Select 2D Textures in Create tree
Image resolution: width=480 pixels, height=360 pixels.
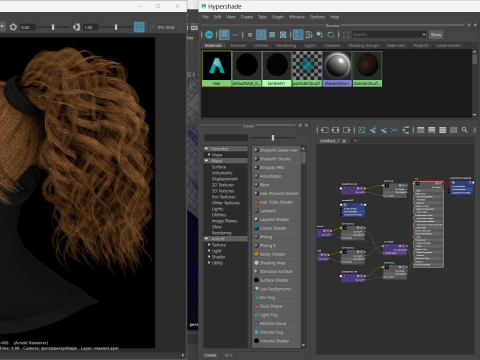coord(223,185)
